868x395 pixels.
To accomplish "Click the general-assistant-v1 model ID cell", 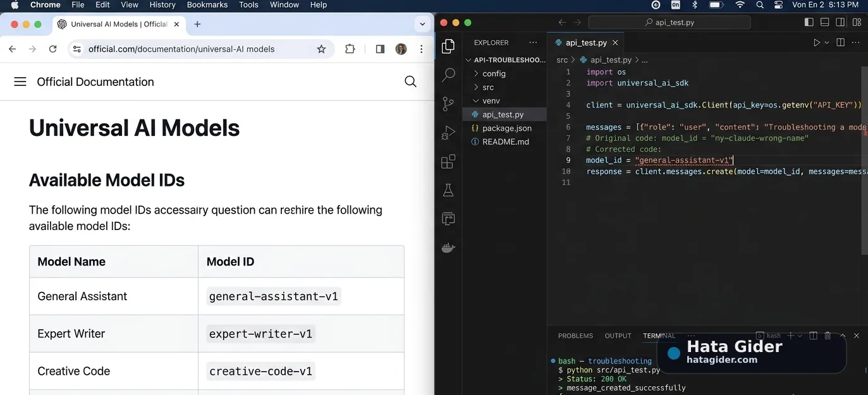I will tap(274, 296).
